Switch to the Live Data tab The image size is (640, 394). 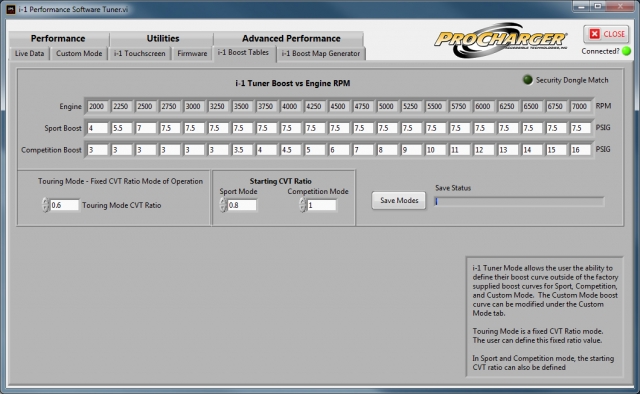point(29,53)
